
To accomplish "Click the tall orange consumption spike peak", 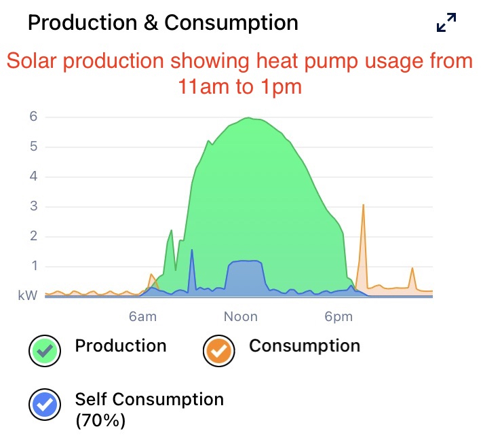I will [364, 205].
